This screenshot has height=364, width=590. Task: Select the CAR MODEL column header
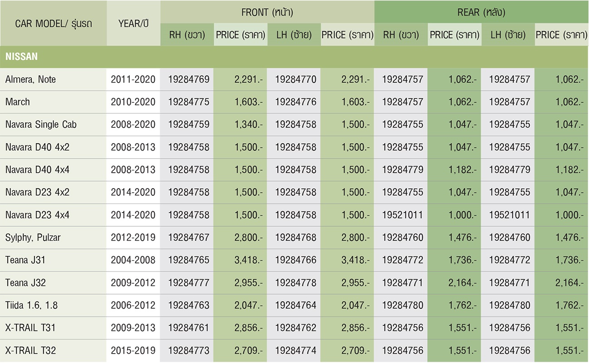[53, 24]
